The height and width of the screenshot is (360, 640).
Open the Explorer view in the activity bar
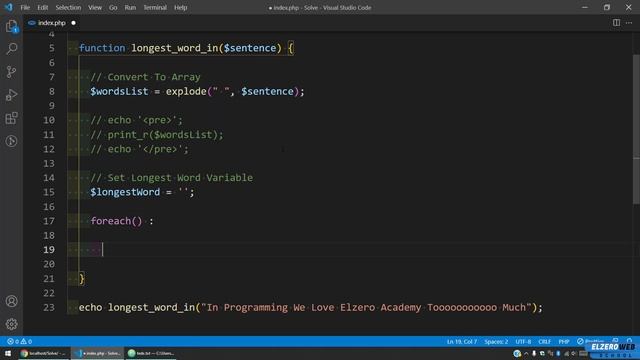11,26
